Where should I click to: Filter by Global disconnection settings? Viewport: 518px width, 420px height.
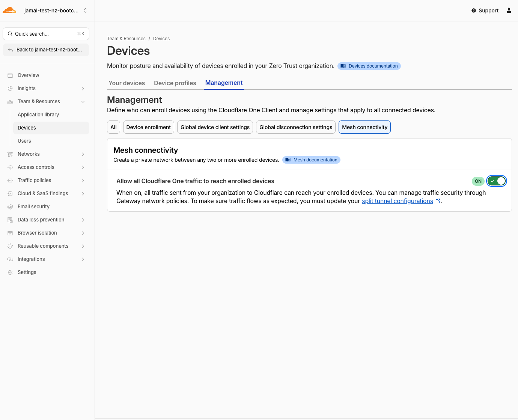click(296, 127)
